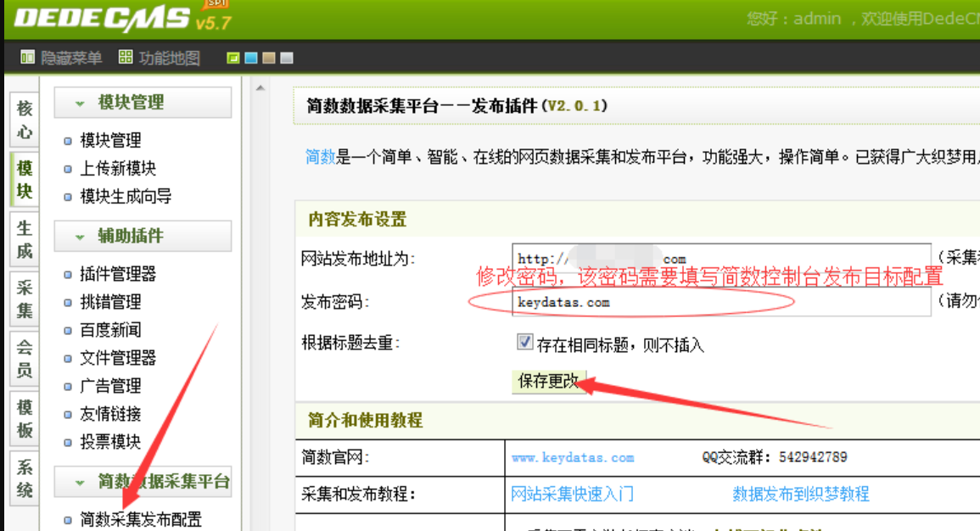
Task: Switch to the 模块 sidebar tab
Action: click(25, 179)
